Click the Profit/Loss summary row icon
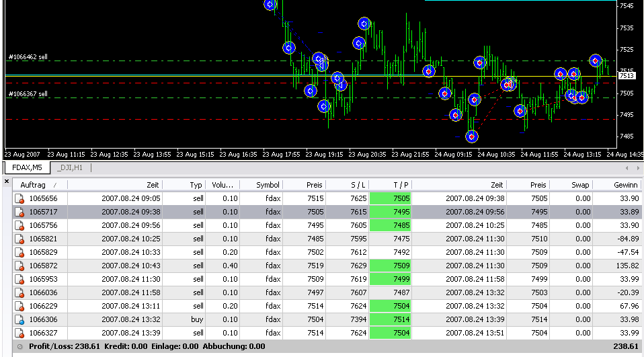The width and height of the screenshot is (644, 357). 19,346
